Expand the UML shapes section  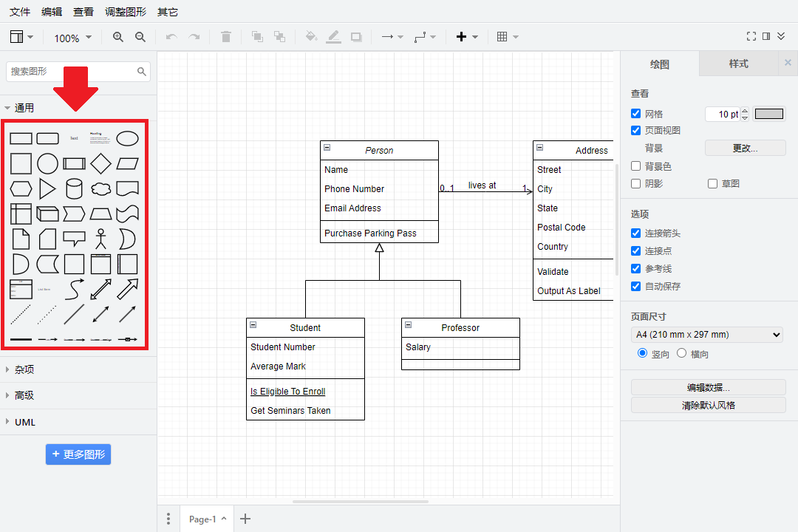click(25, 422)
